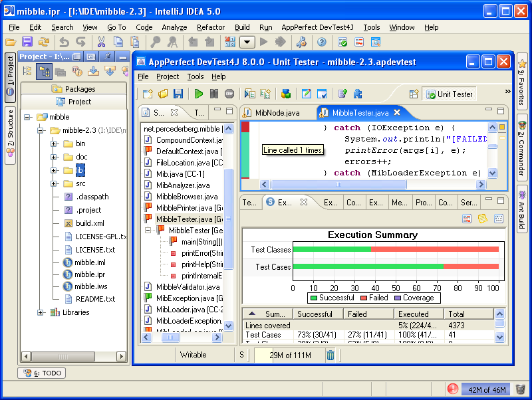Open the run configuration dropdown in IntelliJ toolbar
Viewport: 532px width, 400px height.
click(247, 42)
